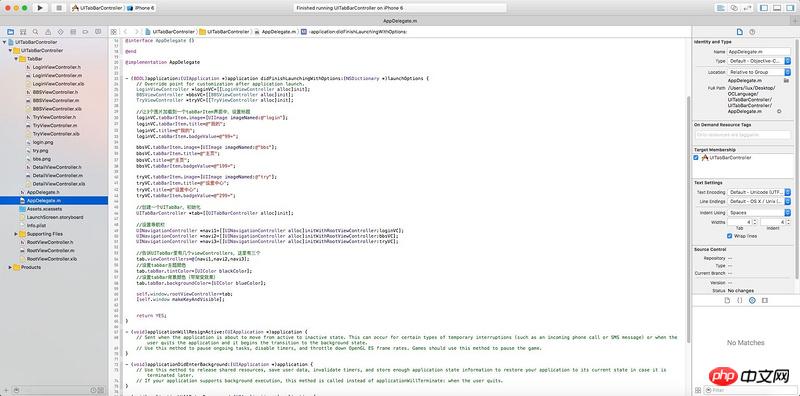Show the Quick Help inspector icon

[752, 32]
